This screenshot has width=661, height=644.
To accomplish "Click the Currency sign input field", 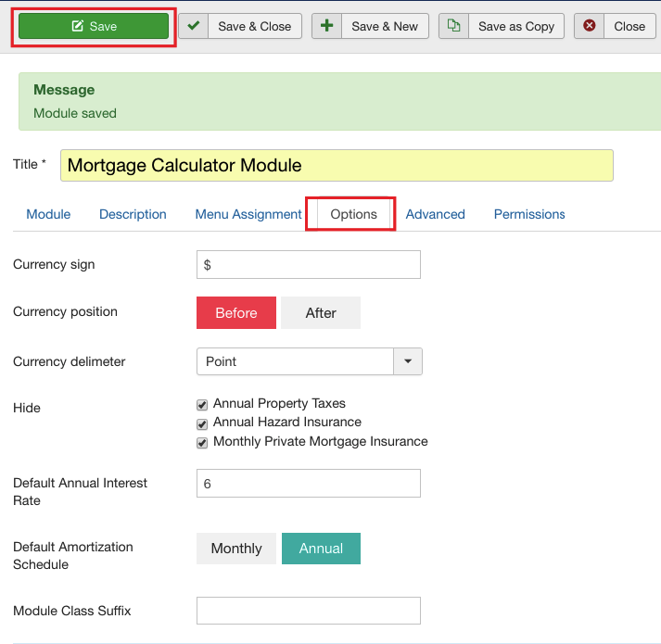I will [x=309, y=265].
